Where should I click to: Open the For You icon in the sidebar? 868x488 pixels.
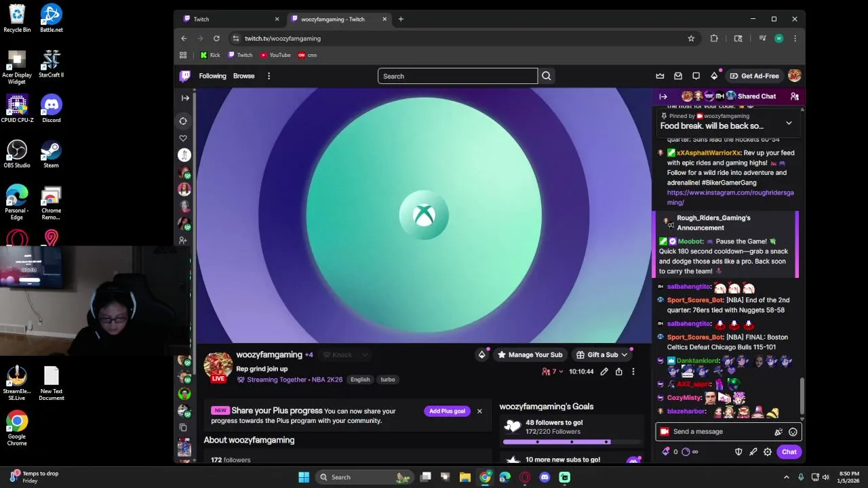[183, 121]
